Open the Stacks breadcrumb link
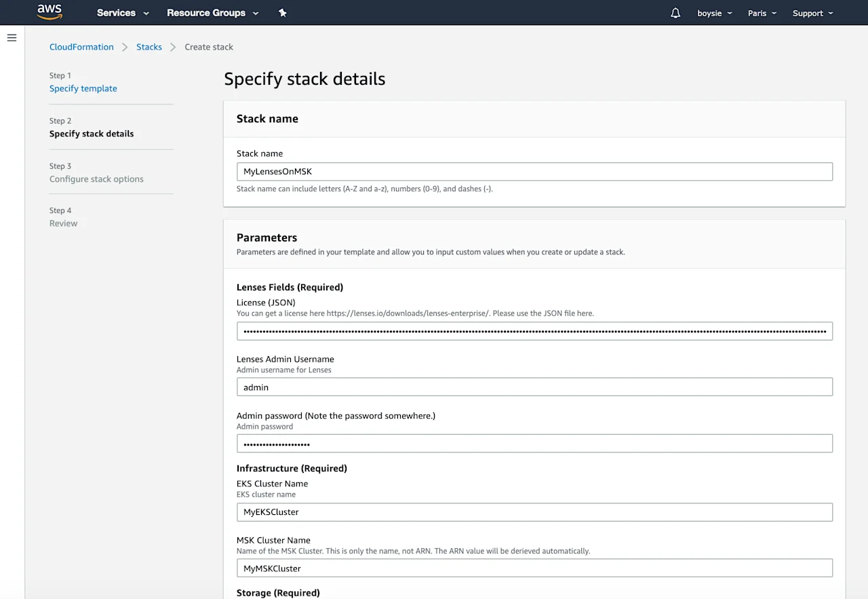868x599 pixels. (149, 47)
